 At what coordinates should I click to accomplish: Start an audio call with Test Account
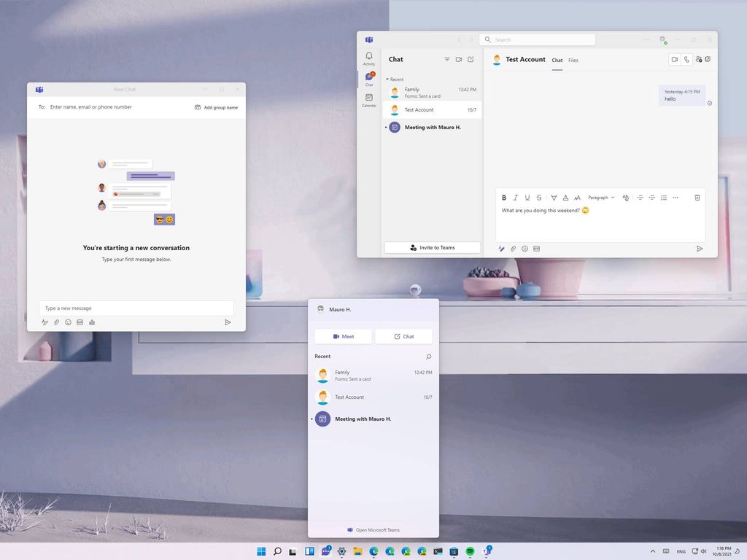pyautogui.click(x=686, y=59)
